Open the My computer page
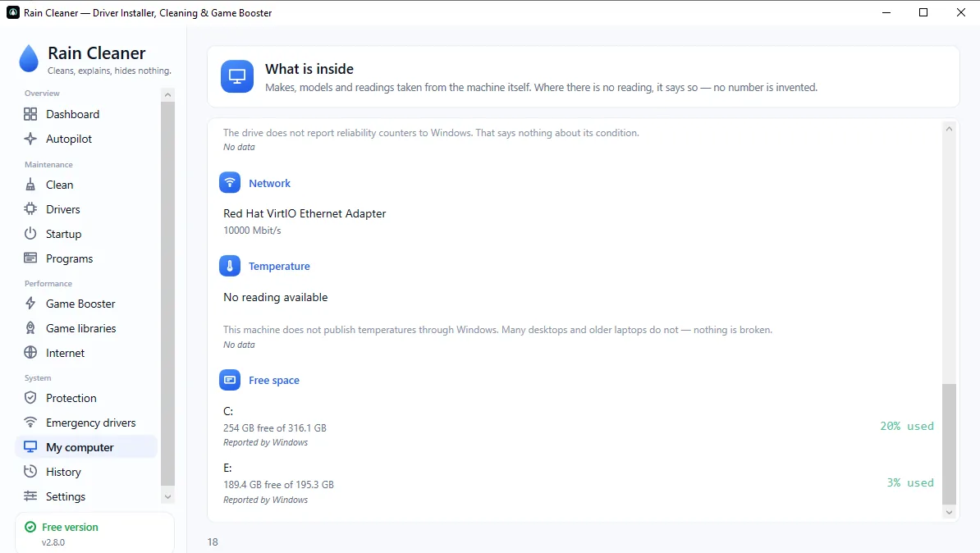This screenshot has height=553, width=980. 86,447
